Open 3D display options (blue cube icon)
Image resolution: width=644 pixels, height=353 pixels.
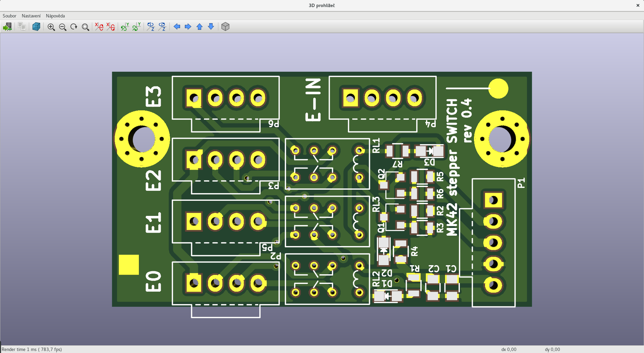pyautogui.click(x=36, y=27)
